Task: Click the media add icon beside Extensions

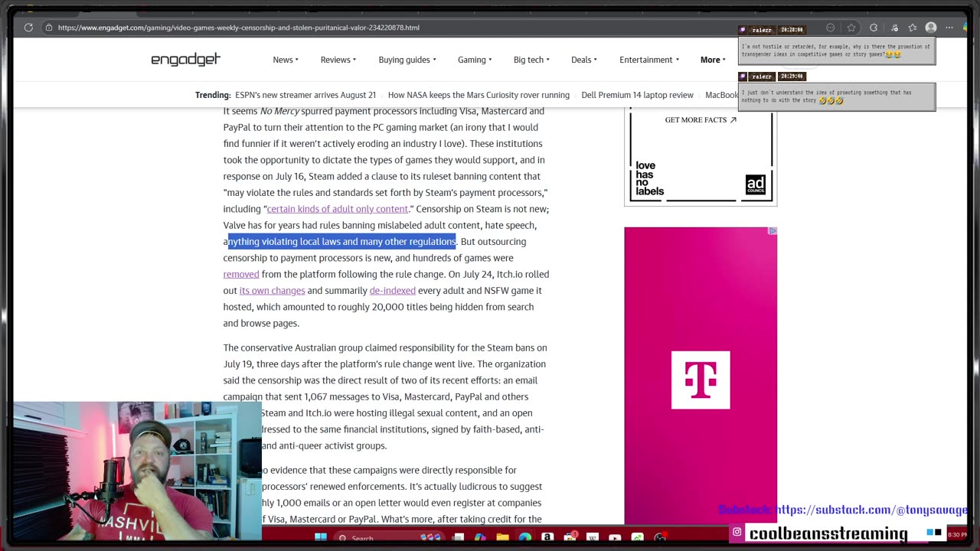Action: coord(894,28)
